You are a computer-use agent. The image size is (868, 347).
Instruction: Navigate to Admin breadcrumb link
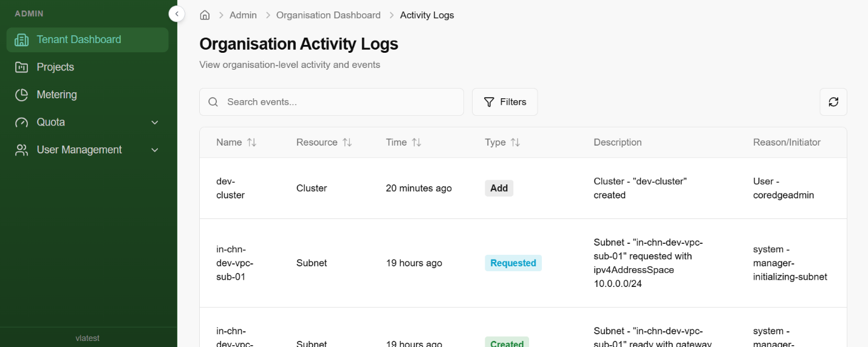click(x=243, y=15)
